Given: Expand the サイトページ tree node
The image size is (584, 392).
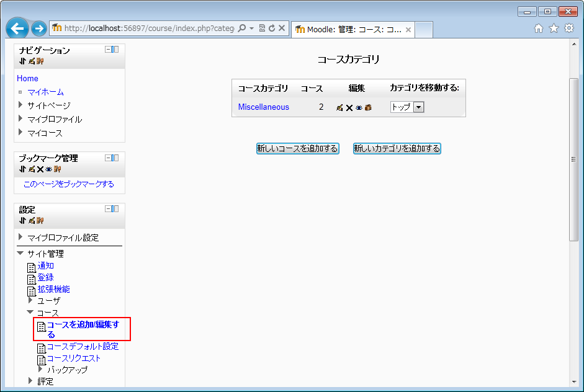Looking at the screenshot, I should [21, 105].
